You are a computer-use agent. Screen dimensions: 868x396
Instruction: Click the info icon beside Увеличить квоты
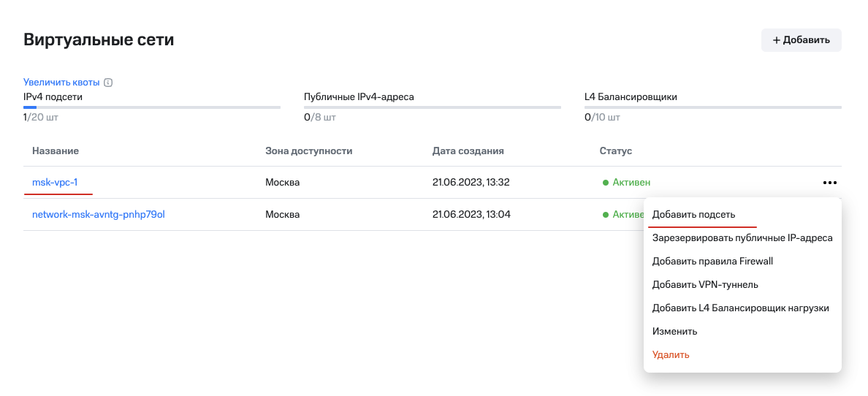[108, 83]
